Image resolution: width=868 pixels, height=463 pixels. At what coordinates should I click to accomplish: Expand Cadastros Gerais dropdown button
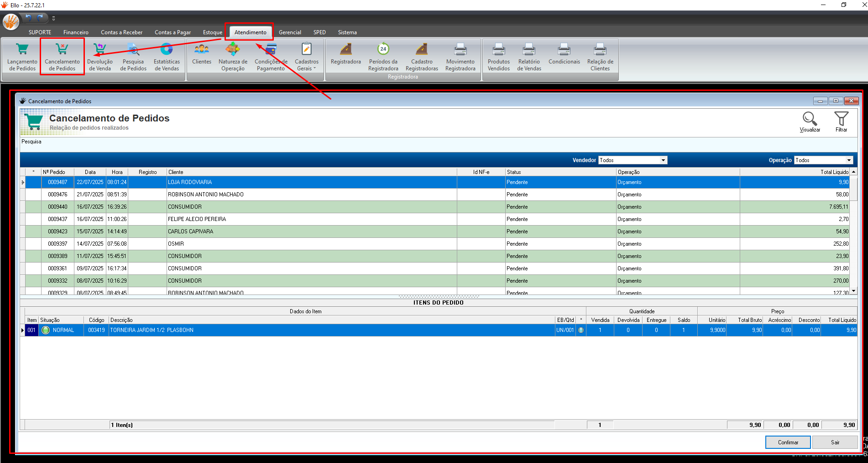pyautogui.click(x=307, y=57)
